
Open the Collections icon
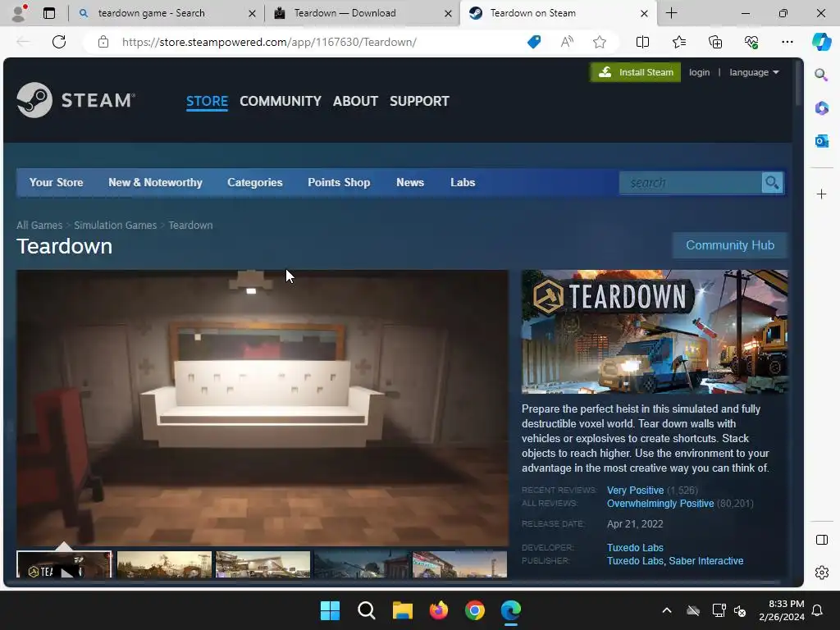[x=715, y=42]
